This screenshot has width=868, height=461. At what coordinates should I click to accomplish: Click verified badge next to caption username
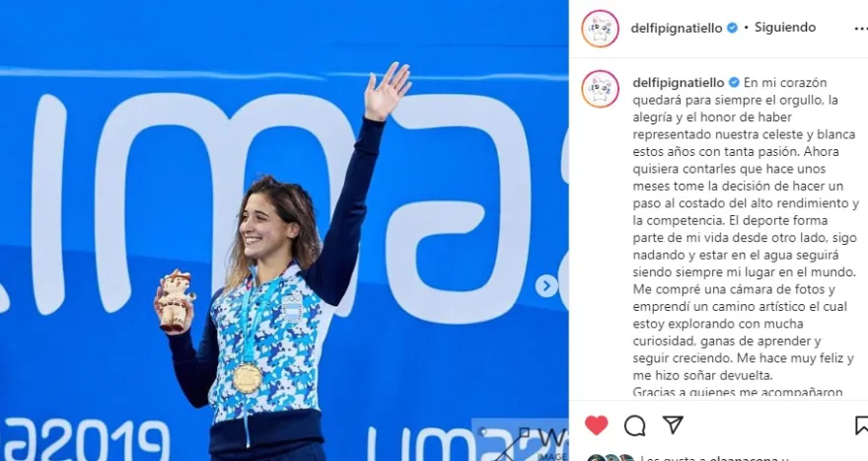pyautogui.click(x=734, y=83)
